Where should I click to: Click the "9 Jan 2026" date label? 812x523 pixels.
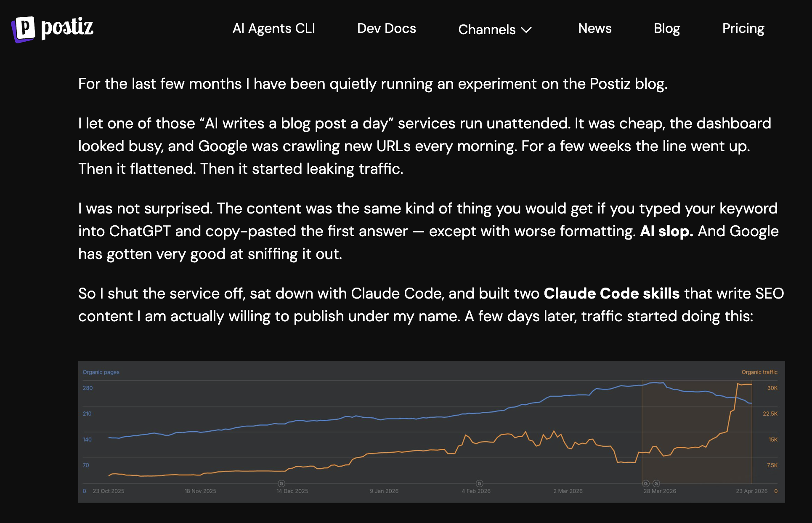point(384,491)
